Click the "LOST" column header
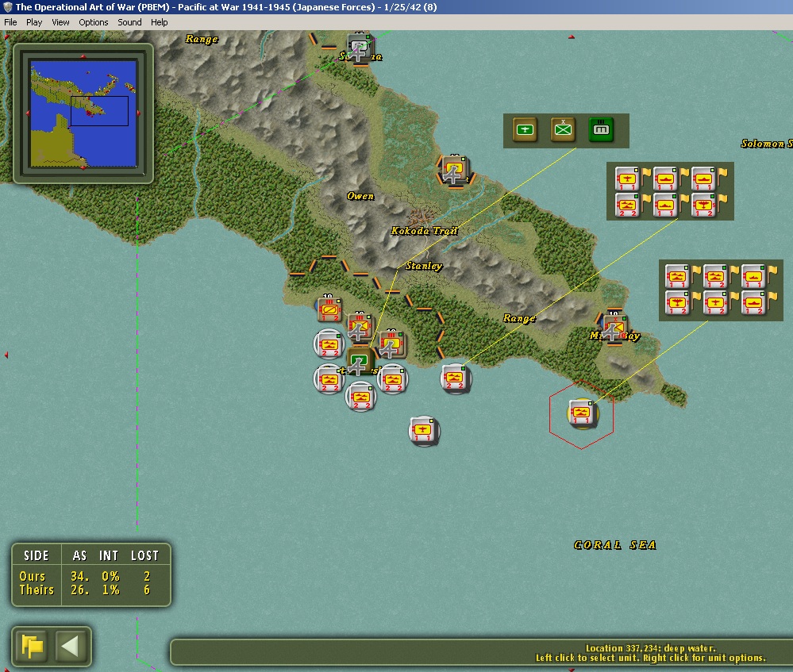The width and height of the screenshot is (793, 672). tap(145, 555)
